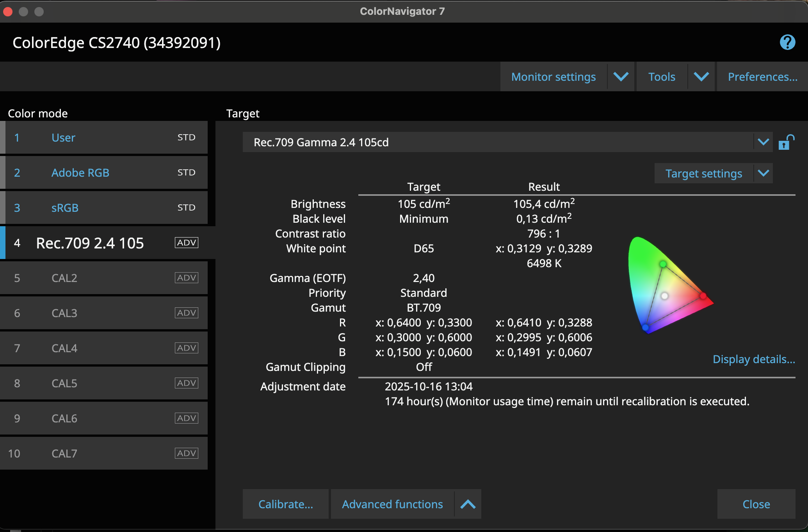The height and width of the screenshot is (532, 808).
Task: Expand the Tools chevron
Action: coord(701,76)
